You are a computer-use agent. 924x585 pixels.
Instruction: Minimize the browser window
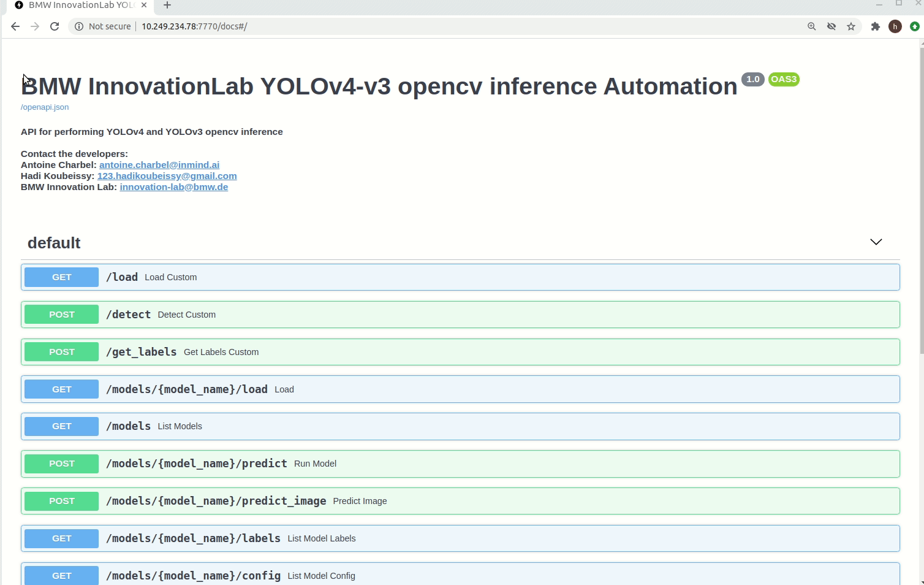click(879, 4)
